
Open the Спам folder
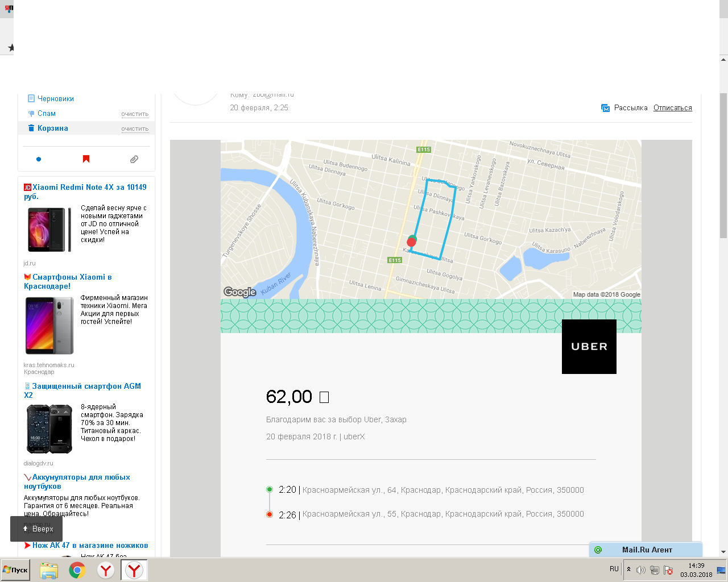pyautogui.click(x=47, y=113)
